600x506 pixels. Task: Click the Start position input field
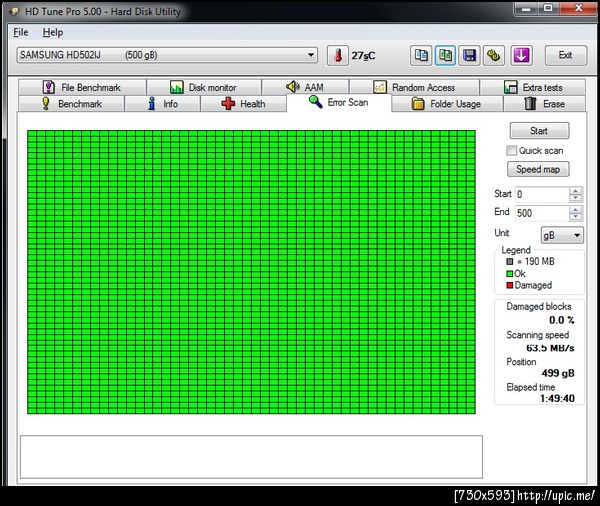pos(542,194)
